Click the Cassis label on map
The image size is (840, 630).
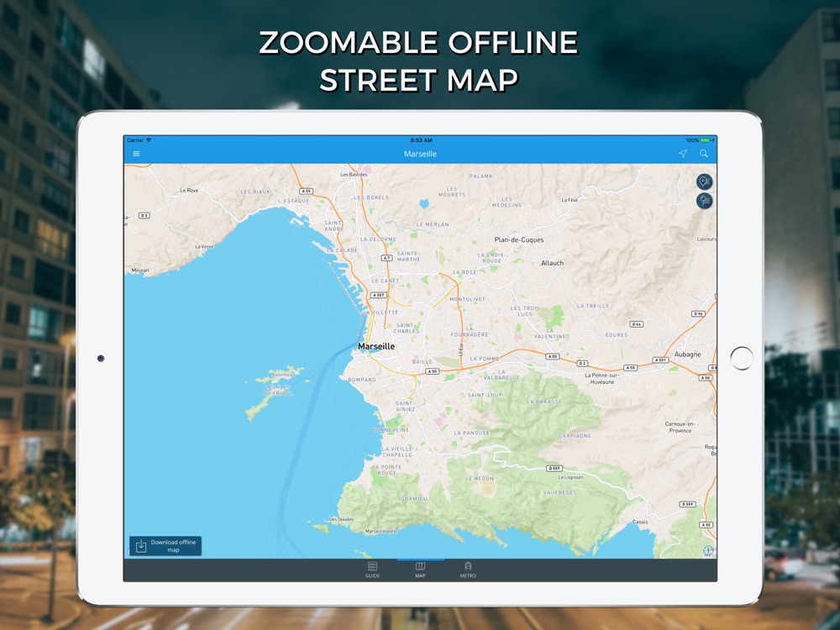click(x=639, y=522)
